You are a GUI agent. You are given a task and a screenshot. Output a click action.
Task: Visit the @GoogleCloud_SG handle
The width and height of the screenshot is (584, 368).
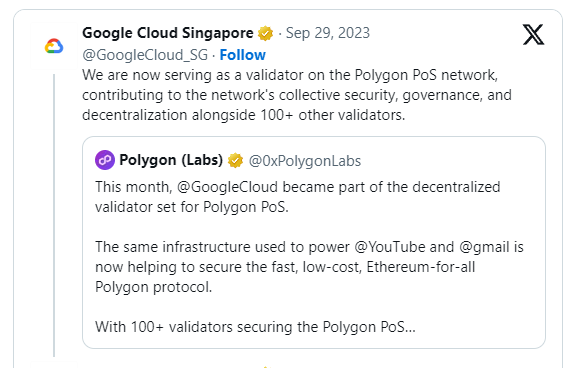click(145, 55)
